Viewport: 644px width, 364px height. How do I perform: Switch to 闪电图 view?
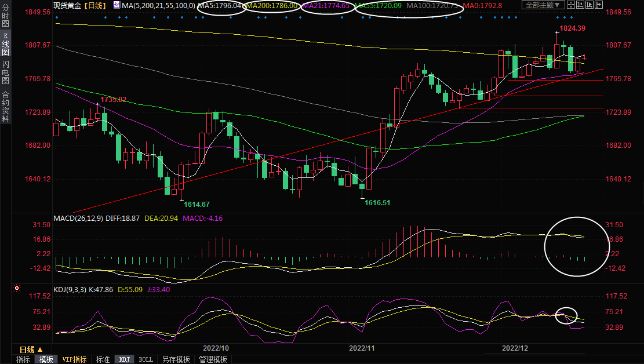pos(5,72)
